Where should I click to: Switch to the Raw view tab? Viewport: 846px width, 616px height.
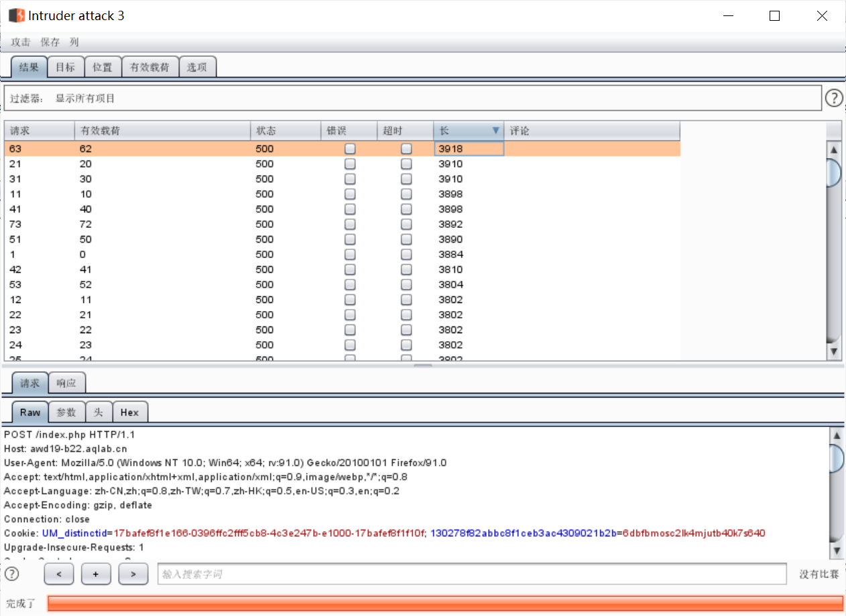point(30,412)
